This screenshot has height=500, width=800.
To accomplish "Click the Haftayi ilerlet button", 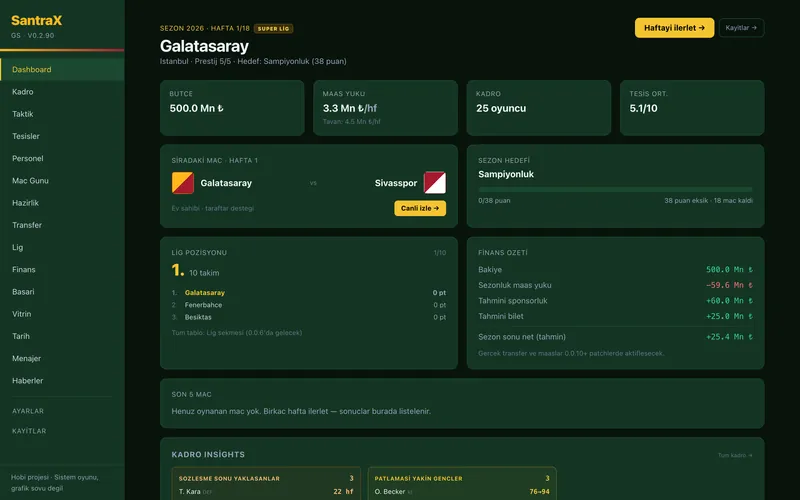I will (674, 28).
